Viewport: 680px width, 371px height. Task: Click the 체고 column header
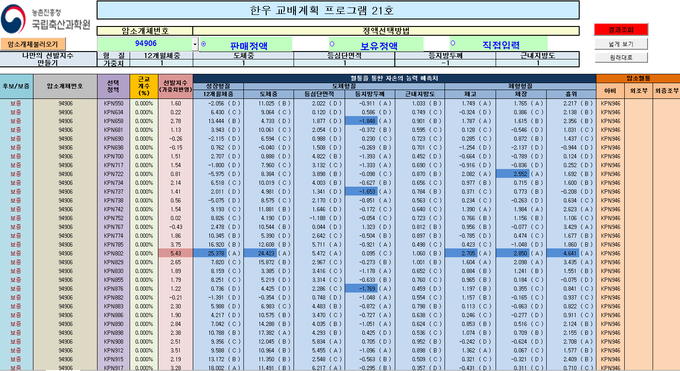coord(470,94)
